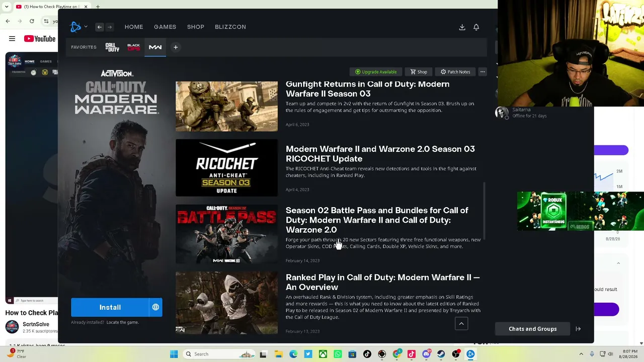The image size is (644, 362).
Task: Collapse the friends panel arrow
Action: point(578,329)
